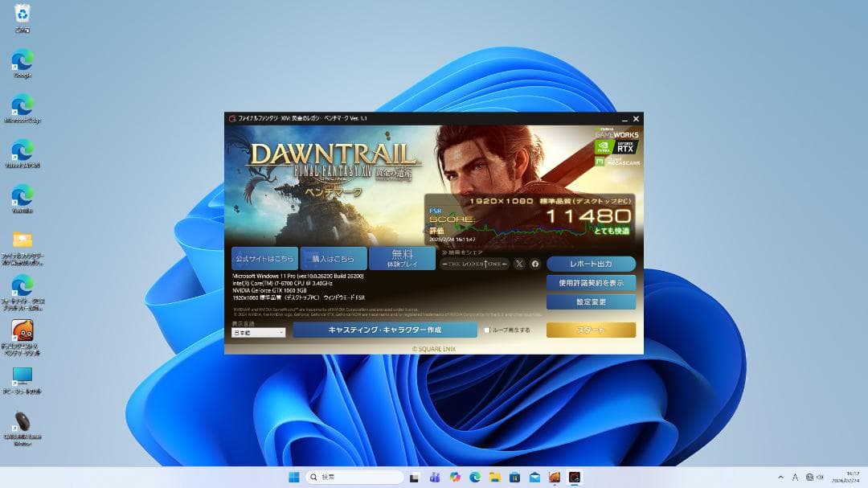Click 購入はこちら purchase button
The height and width of the screenshot is (488, 868).
334,259
